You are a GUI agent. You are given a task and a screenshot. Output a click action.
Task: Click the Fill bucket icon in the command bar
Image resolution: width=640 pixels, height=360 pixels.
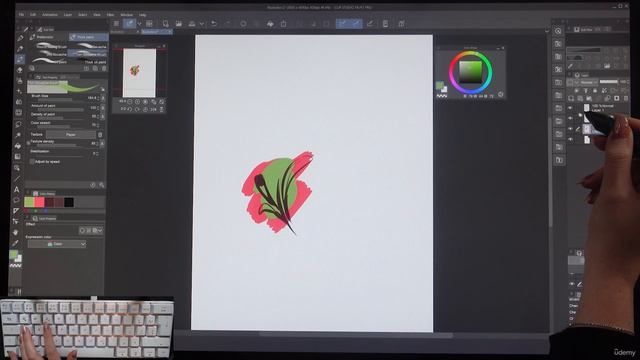pos(270,24)
